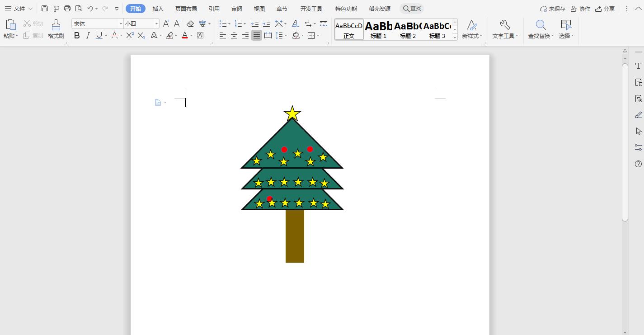Apply subscript formatting
Viewport: 644px width, 335px height.
coord(141,35)
